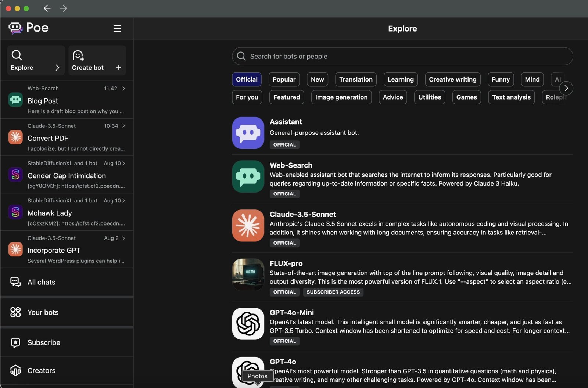
Task: Select the Image generation category tab
Action: point(341,97)
